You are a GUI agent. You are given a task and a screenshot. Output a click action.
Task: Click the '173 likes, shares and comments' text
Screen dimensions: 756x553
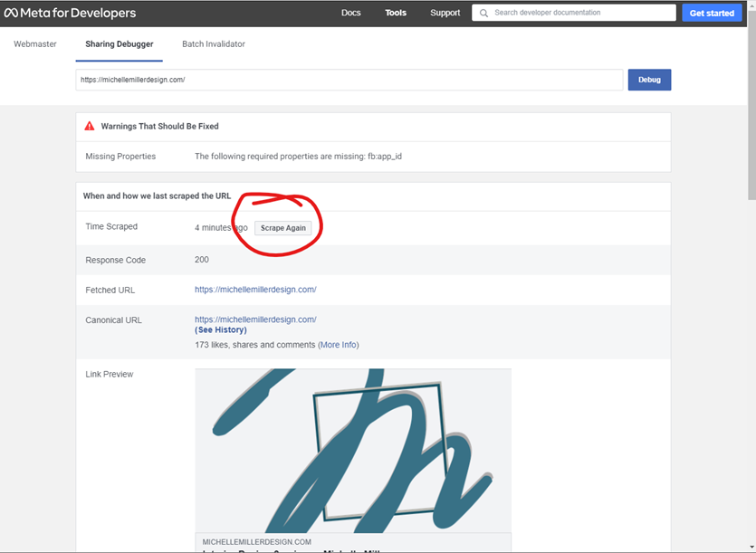click(x=255, y=345)
